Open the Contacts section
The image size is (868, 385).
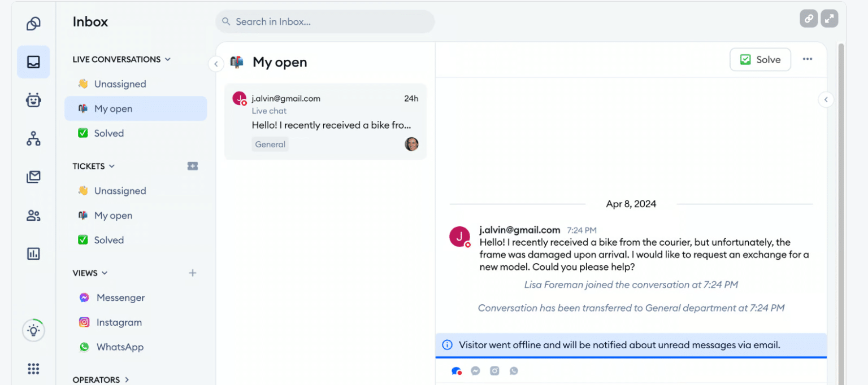[33, 215]
